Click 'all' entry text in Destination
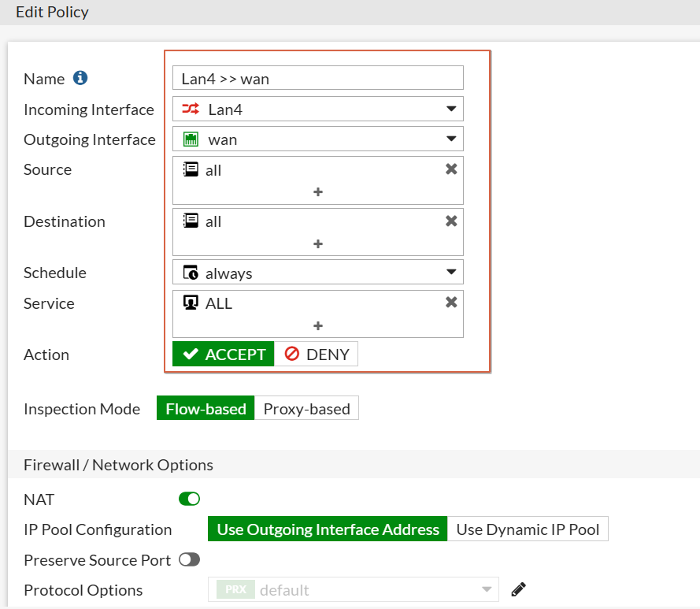Image resolution: width=700 pixels, height=609 pixels. 213,221
